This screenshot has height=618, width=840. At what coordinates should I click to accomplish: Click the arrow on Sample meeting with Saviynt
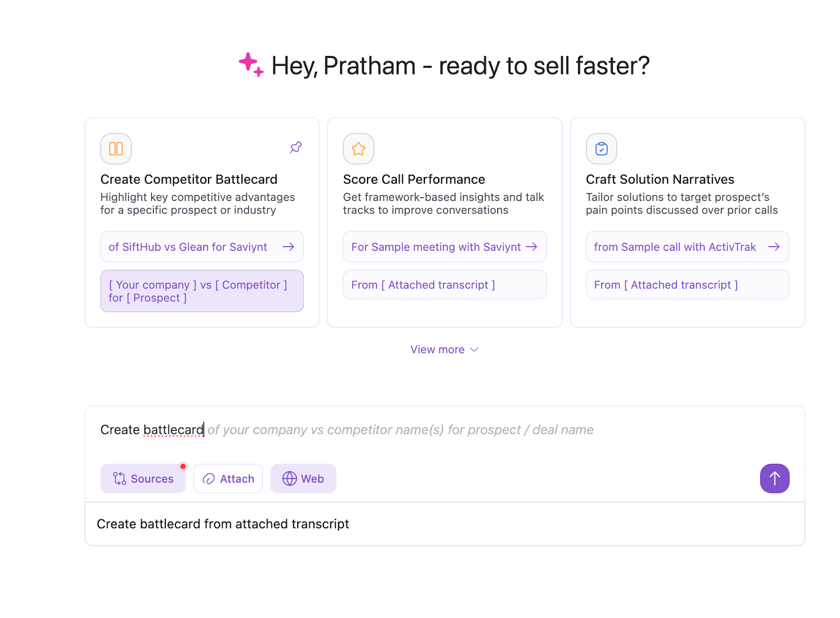click(531, 247)
